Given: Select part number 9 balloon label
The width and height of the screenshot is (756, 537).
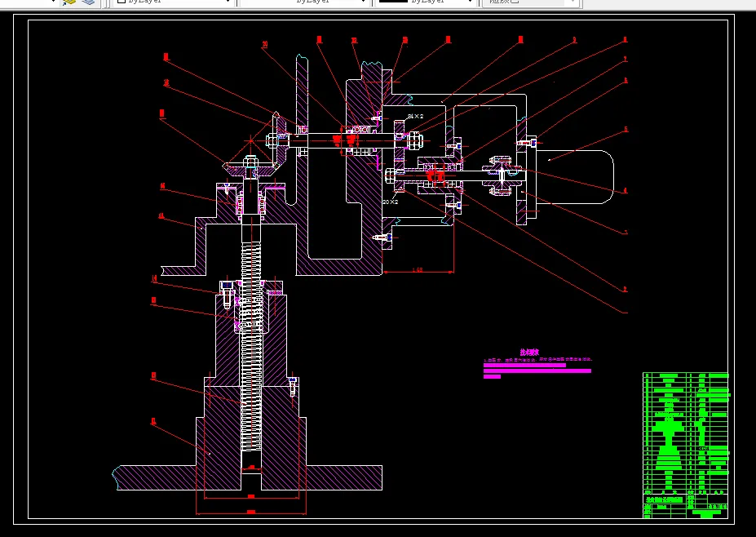Looking at the screenshot, I should click(575, 40).
